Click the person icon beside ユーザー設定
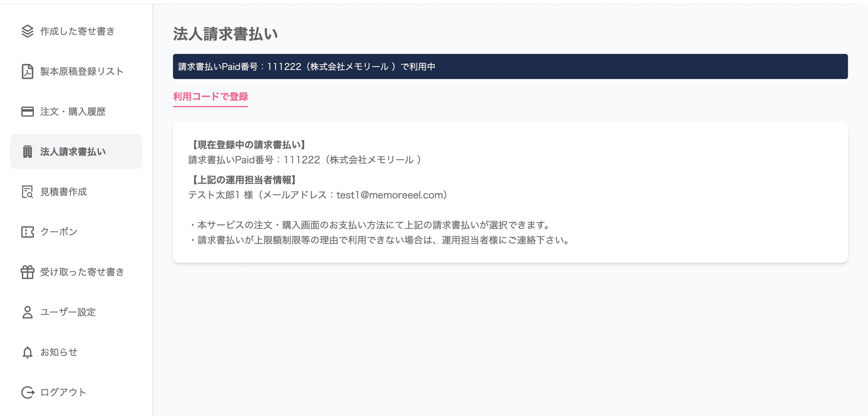The width and height of the screenshot is (868, 416). pyautogui.click(x=28, y=312)
